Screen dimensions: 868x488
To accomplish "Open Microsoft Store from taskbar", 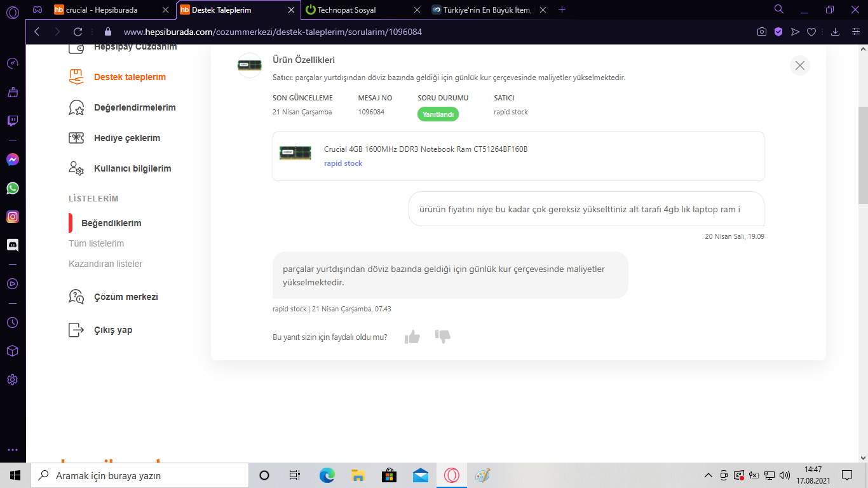I will tap(389, 475).
